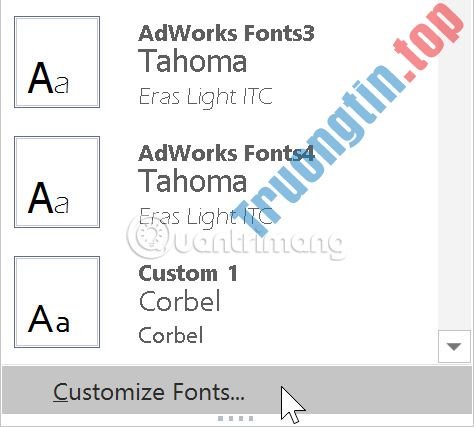Choose the AdWorks Fonts3 font theme name

pos(226,34)
